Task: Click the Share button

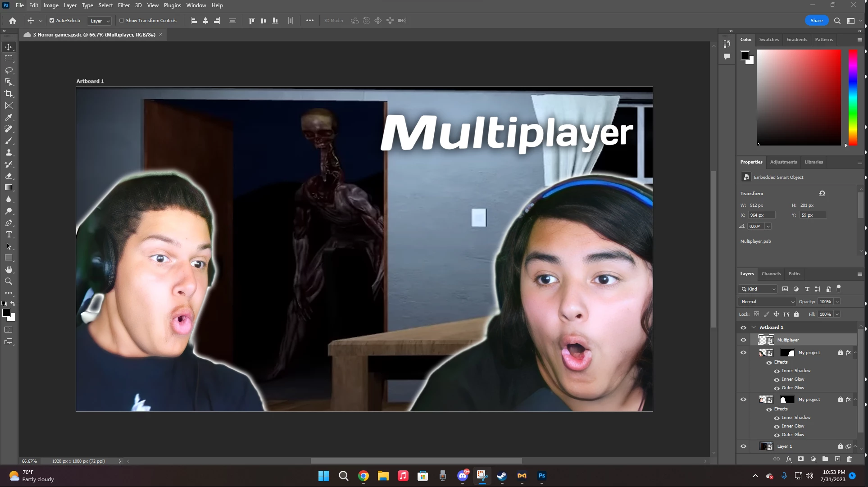Action: [816, 21]
